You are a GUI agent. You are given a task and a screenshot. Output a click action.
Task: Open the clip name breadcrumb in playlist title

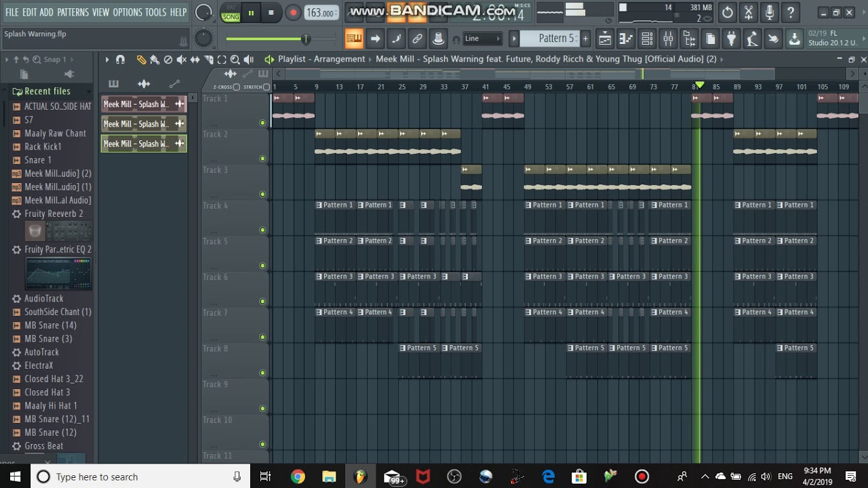pos(546,59)
